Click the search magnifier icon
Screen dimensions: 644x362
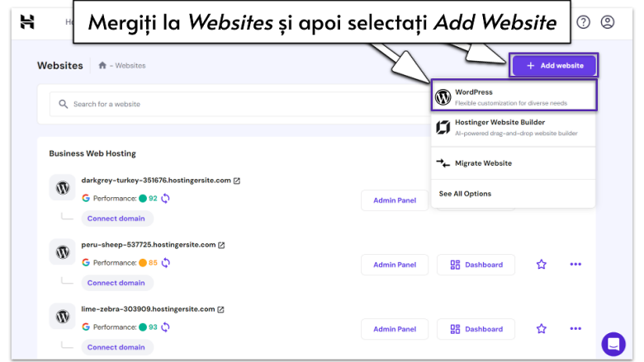point(64,104)
